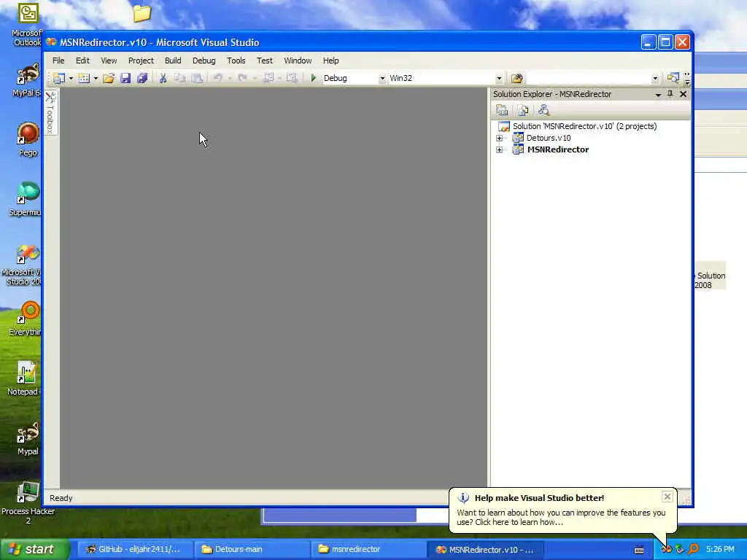Click the Navigate Backward toolbar icon
This screenshot has height=560, width=747.
coord(268,78)
